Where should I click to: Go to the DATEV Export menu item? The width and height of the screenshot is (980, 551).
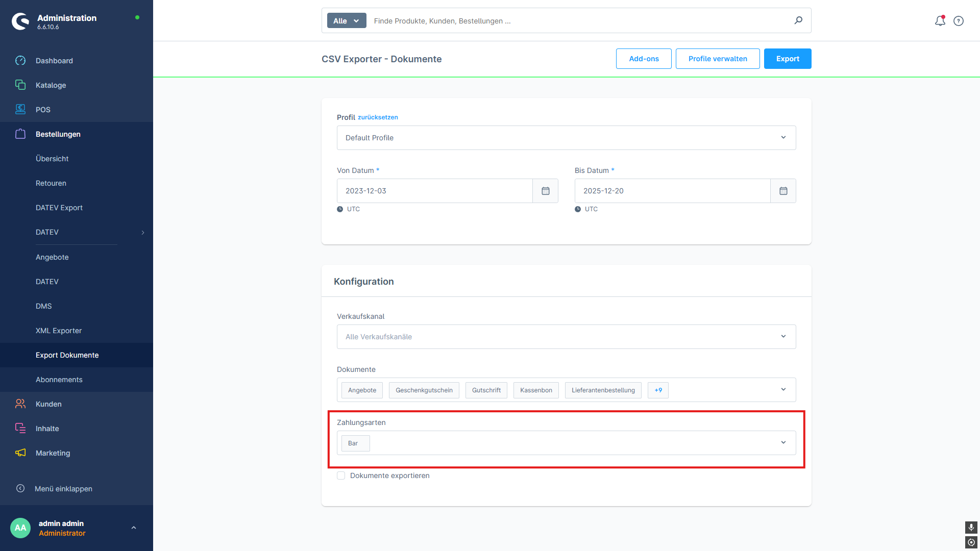click(x=59, y=208)
